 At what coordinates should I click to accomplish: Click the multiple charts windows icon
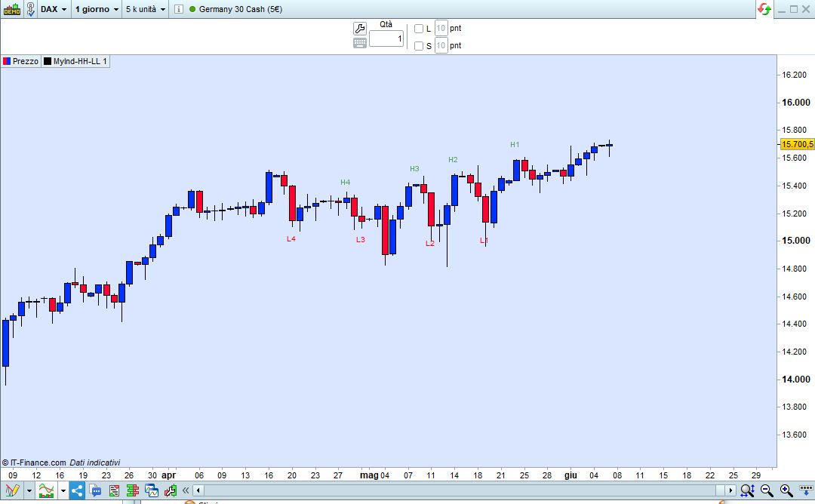(x=151, y=490)
